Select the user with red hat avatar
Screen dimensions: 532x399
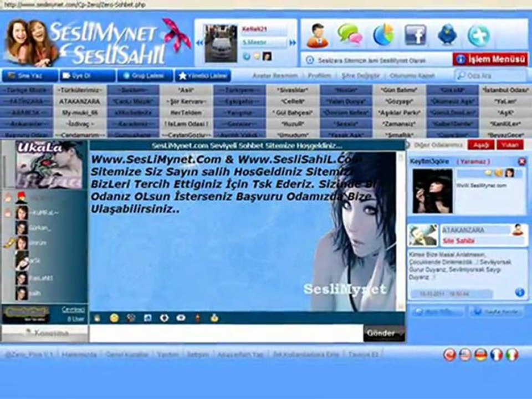(21, 198)
